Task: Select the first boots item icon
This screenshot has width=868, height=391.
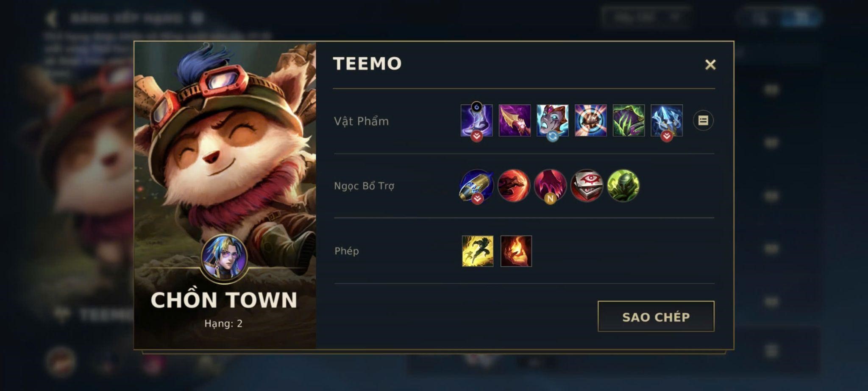Action: [x=476, y=120]
